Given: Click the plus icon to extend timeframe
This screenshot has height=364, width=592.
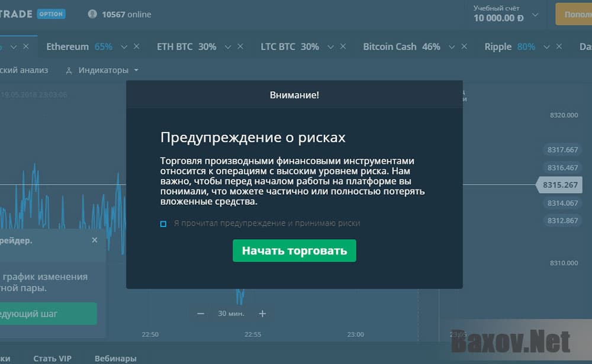Looking at the screenshot, I should pyautogui.click(x=262, y=314).
